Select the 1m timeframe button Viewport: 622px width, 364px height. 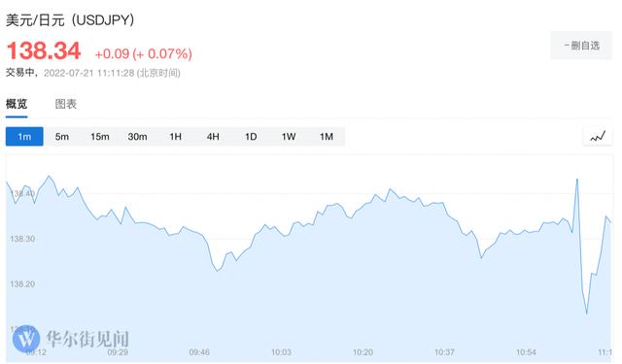24,137
